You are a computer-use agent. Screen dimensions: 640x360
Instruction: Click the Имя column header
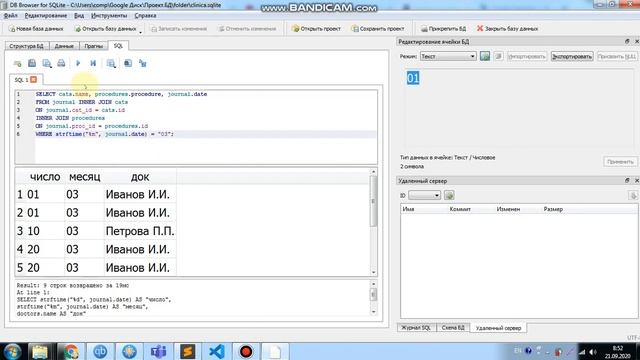[424, 209]
